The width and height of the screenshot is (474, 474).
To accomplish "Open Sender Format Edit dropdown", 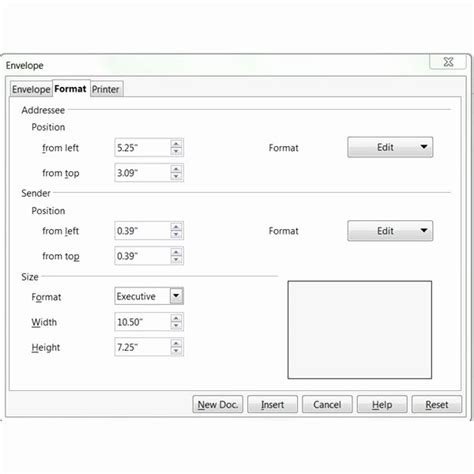I will pos(390,231).
